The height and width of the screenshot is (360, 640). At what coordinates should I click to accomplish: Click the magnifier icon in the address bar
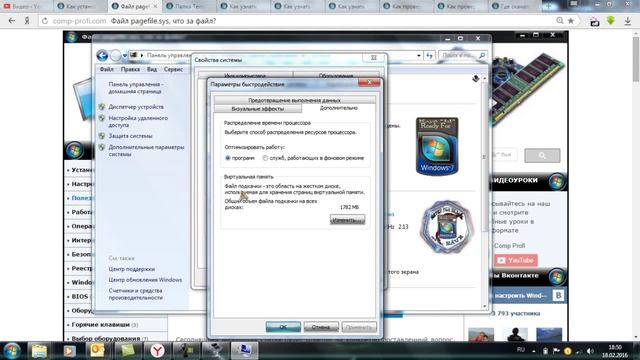point(560,20)
